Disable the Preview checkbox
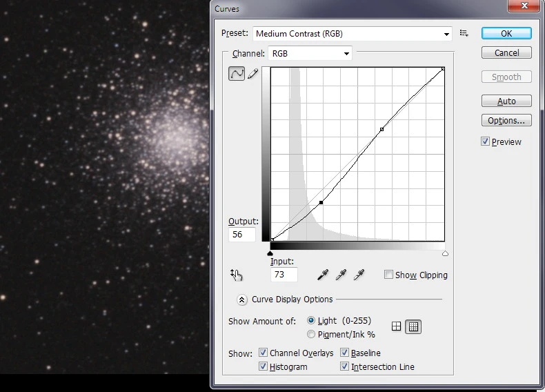The height and width of the screenshot is (392, 545). coord(486,141)
